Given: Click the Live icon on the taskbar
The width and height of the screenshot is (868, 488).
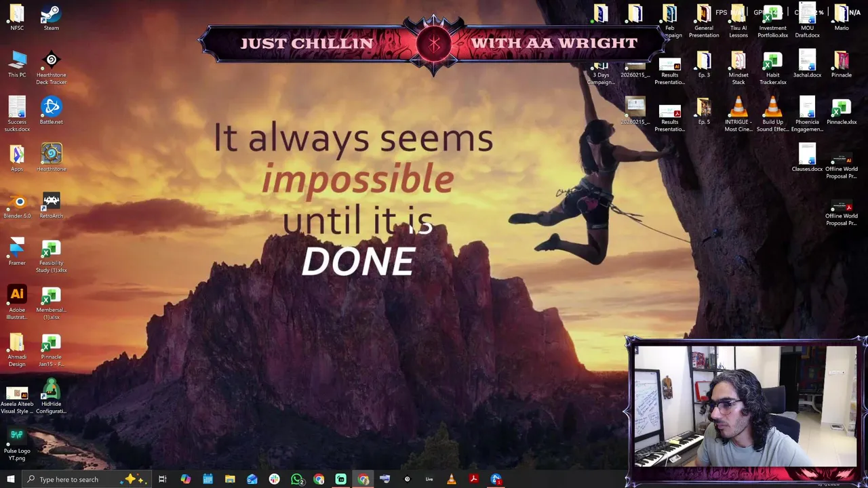Looking at the screenshot, I should [429, 479].
